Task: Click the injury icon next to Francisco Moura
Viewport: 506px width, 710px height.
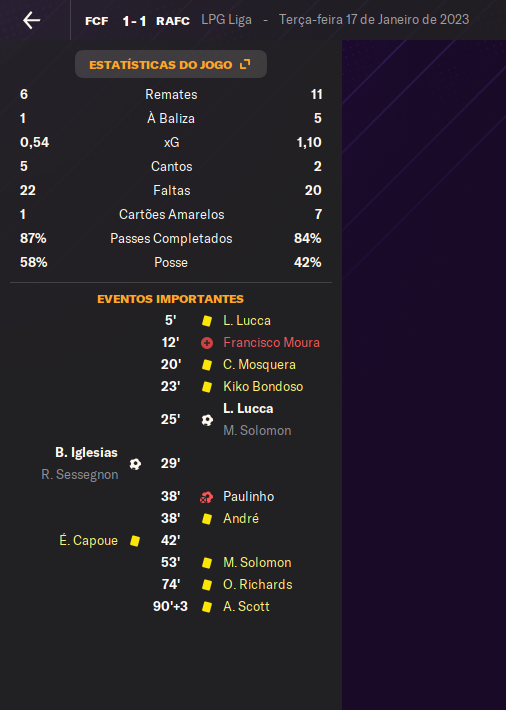Action: [207, 343]
